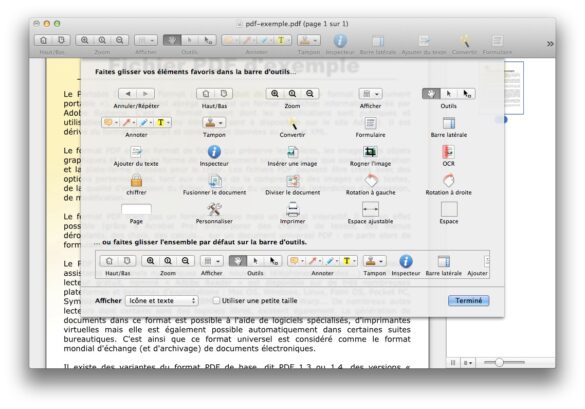
Task: Open the Afficher dropdown in the customization sheet
Action: click(370, 94)
